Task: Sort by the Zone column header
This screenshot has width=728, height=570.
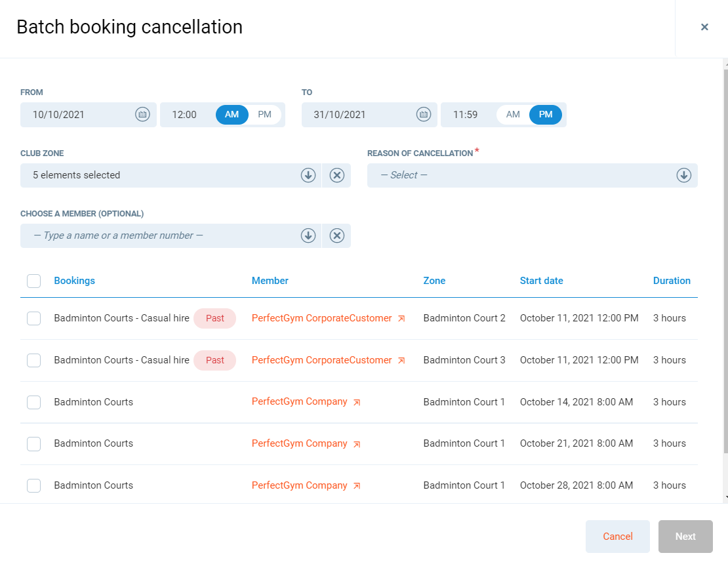Action: [434, 281]
